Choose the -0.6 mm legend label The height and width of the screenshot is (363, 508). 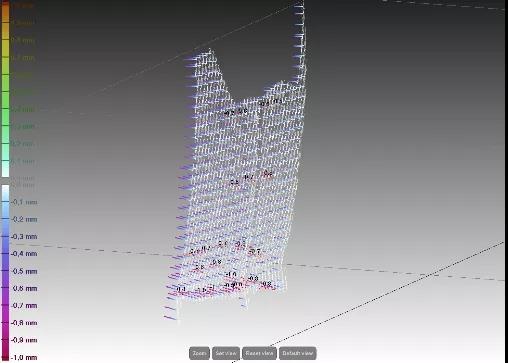click(24, 288)
